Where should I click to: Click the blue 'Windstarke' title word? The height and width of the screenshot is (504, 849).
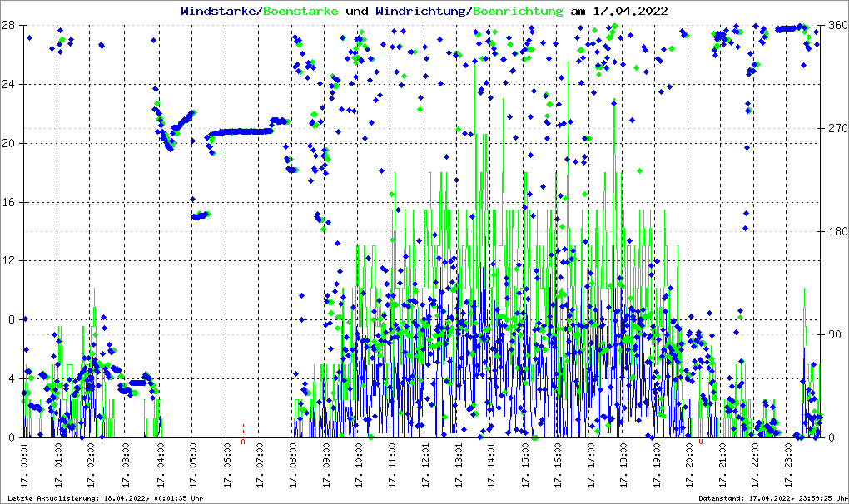(x=218, y=11)
